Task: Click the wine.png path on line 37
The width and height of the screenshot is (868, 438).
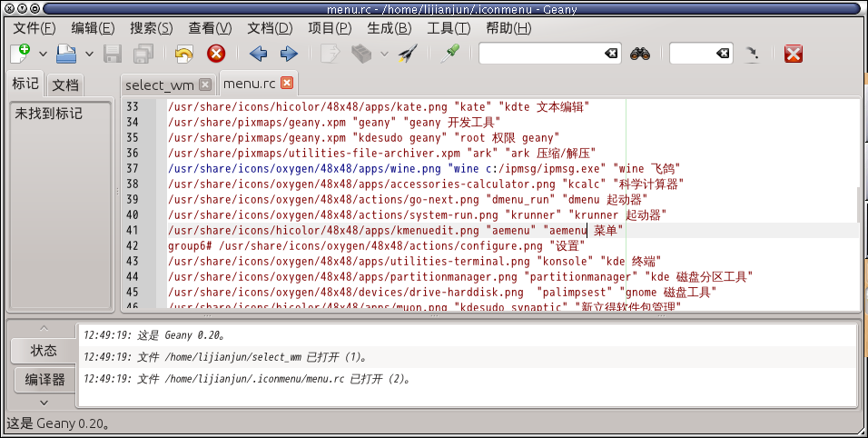Action: 305,168
